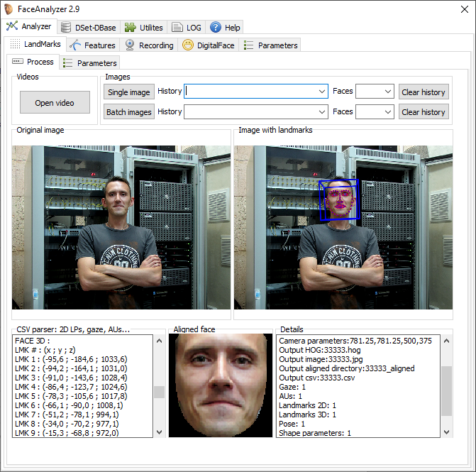Click the 'Output csv:33333.csv' line
This screenshot has height=472, width=476.
[316, 378]
